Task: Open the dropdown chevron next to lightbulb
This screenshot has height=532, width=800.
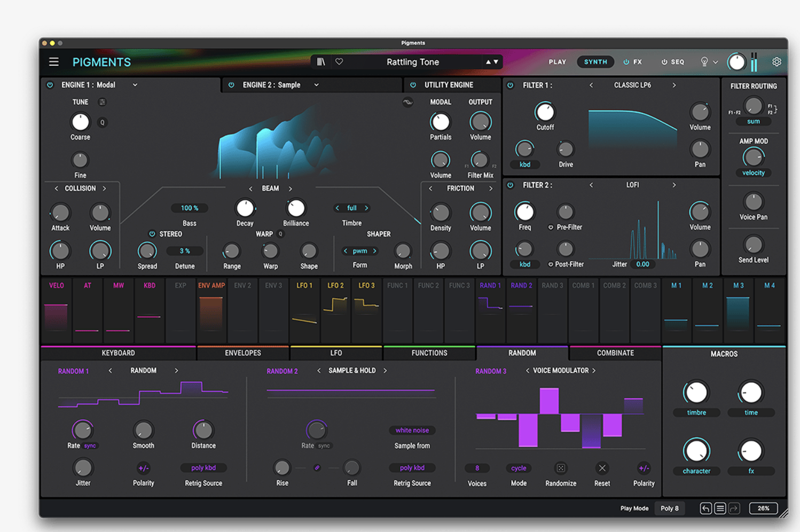Action: tap(716, 62)
